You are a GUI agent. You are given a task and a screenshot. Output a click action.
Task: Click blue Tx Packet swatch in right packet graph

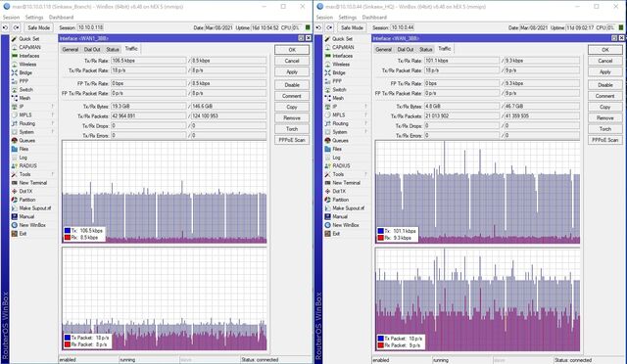tap(381, 338)
